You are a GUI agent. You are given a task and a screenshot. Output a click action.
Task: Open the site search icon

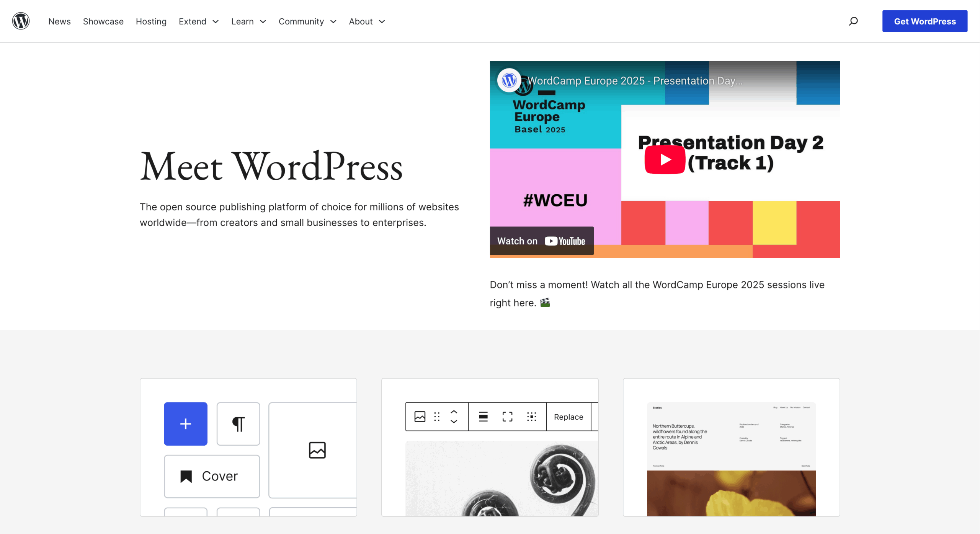853,21
